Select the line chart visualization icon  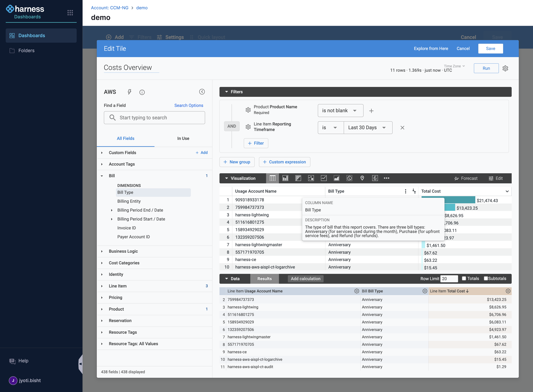pos(324,178)
